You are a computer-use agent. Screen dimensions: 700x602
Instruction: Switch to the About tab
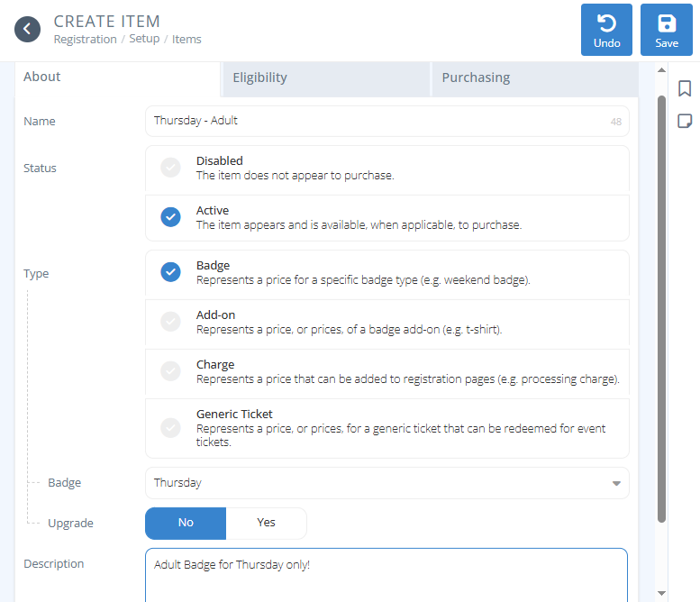coord(117,78)
